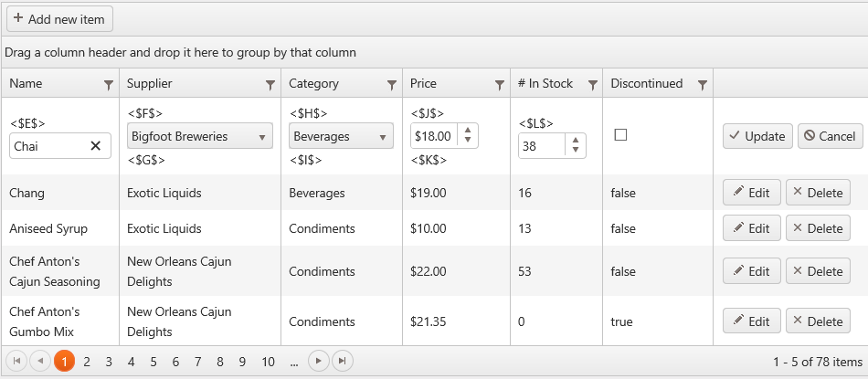Show more pages via the ellipsis
868x379 pixels.
[294, 362]
